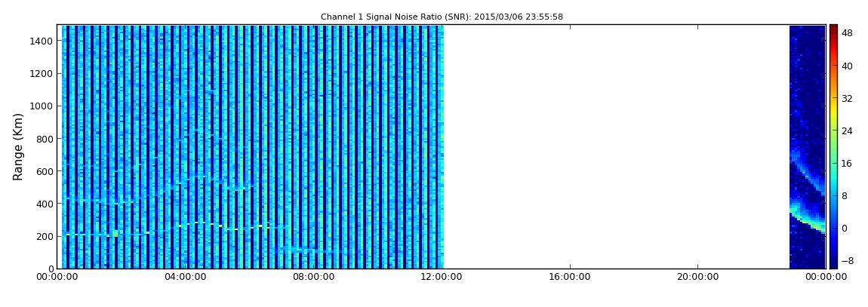Click the 16:00:00 time axis label
The height and width of the screenshot is (307, 868).
click(570, 277)
